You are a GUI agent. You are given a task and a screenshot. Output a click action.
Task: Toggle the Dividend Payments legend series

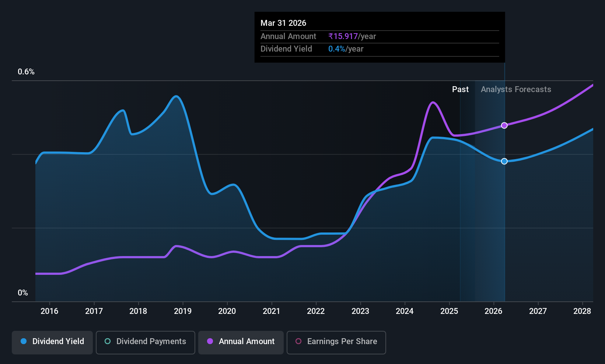click(146, 342)
